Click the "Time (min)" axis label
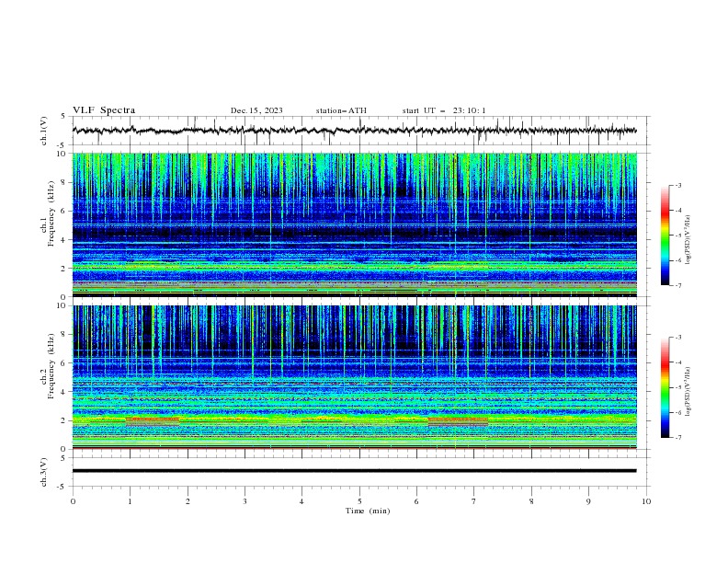The width and height of the screenshot is (728, 563). [368, 511]
